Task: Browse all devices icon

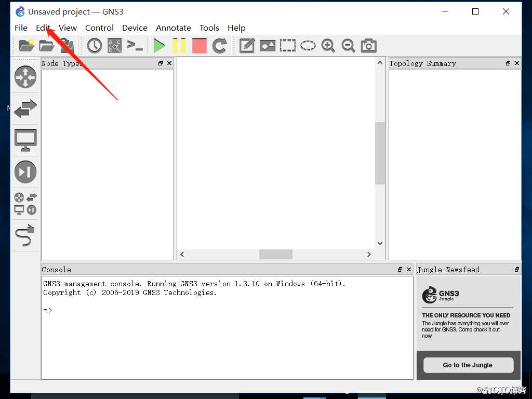Action: (25, 204)
